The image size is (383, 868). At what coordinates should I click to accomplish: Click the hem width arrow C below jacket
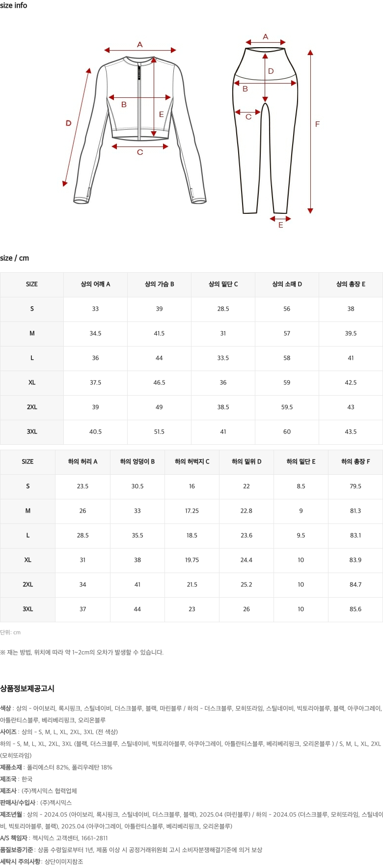[140, 145]
